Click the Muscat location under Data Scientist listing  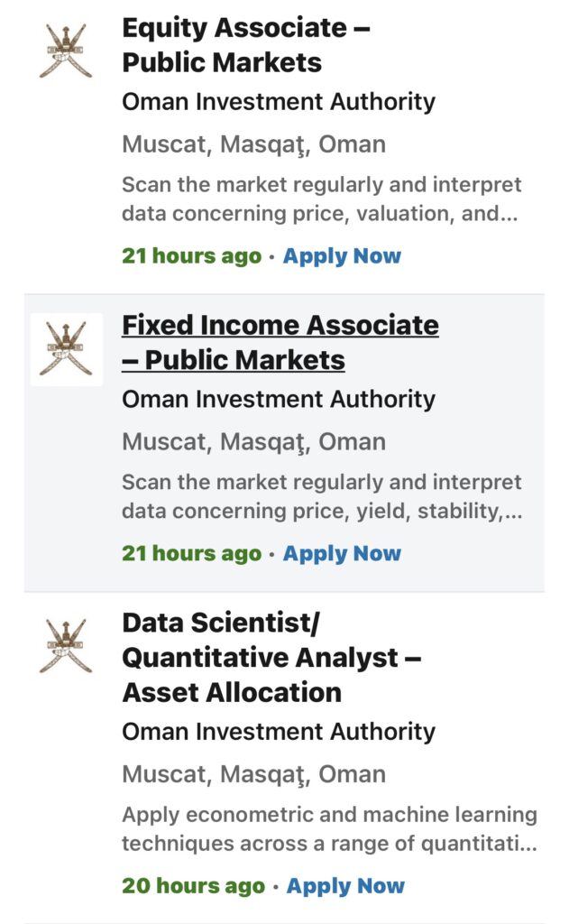(x=253, y=774)
